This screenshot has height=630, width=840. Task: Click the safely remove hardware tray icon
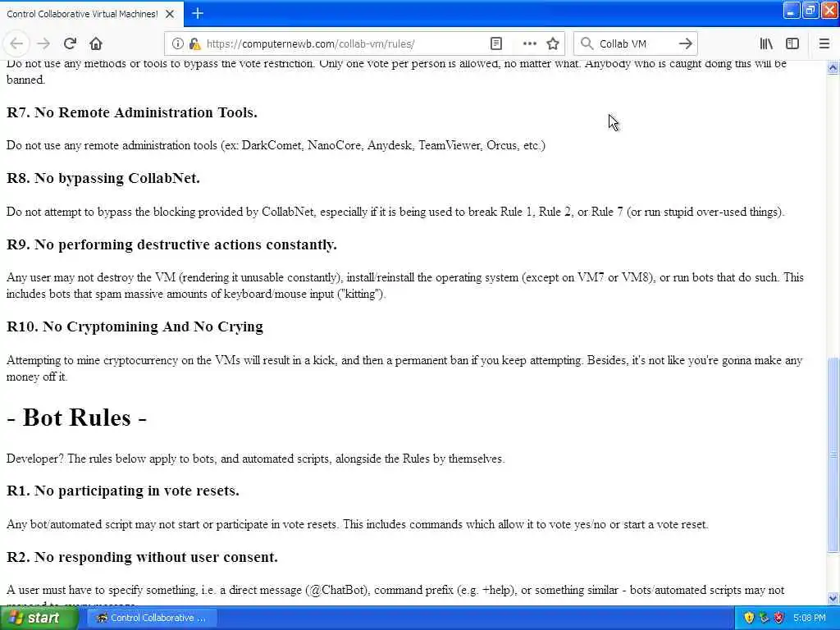pyautogui.click(x=764, y=619)
